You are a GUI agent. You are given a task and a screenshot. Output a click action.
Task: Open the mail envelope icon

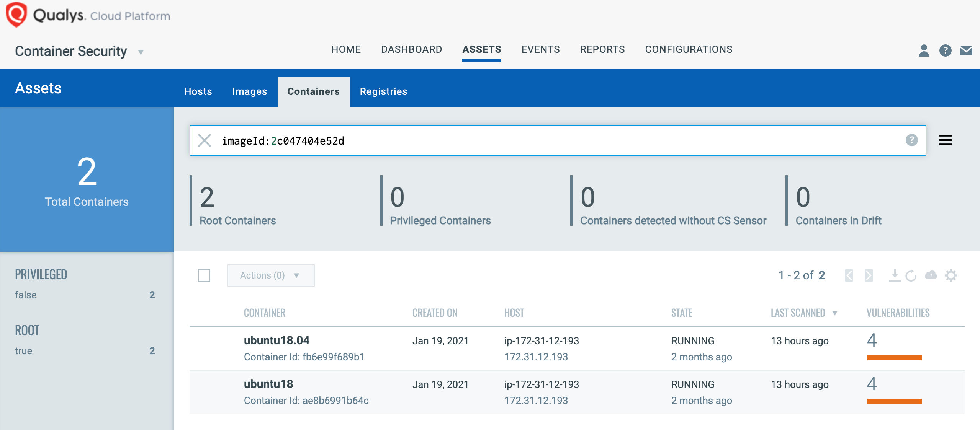coord(966,50)
